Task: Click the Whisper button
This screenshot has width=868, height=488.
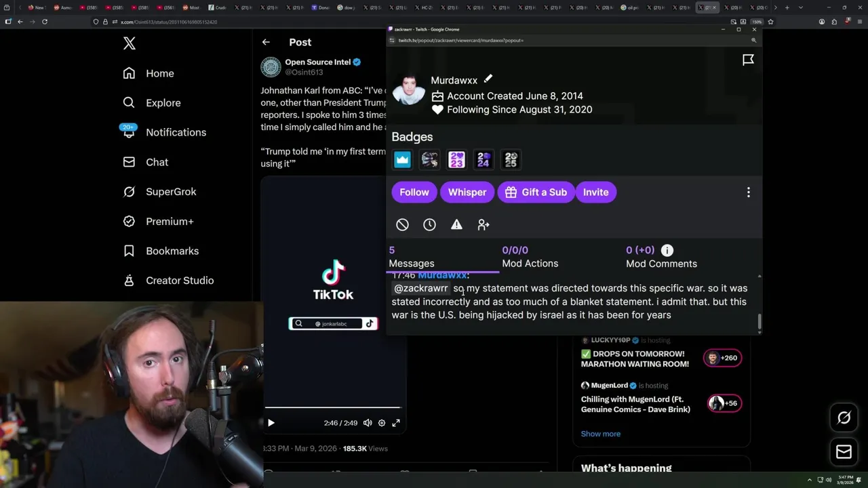Action: pos(467,192)
